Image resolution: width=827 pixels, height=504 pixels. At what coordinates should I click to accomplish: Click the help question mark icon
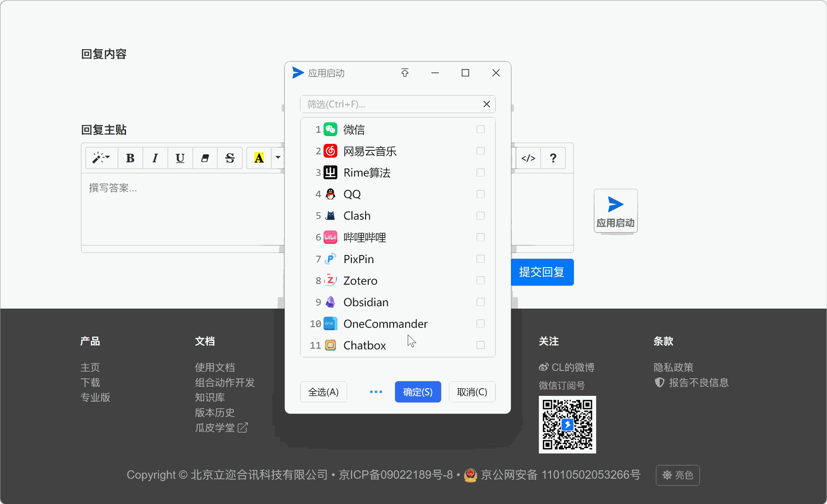pos(553,158)
